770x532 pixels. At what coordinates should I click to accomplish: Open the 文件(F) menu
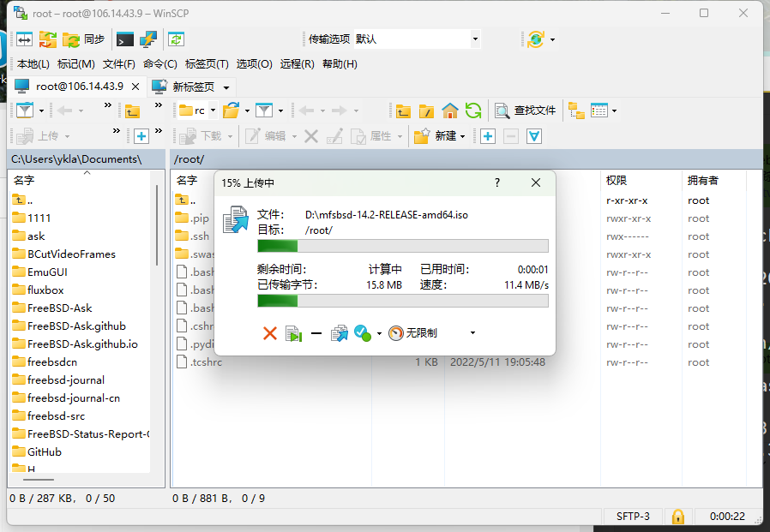(x=119, y=63)
